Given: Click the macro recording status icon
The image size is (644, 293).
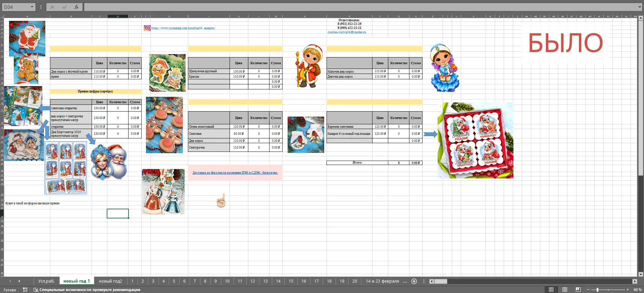Looking at the screenshot, I should [x=25, y=290].
